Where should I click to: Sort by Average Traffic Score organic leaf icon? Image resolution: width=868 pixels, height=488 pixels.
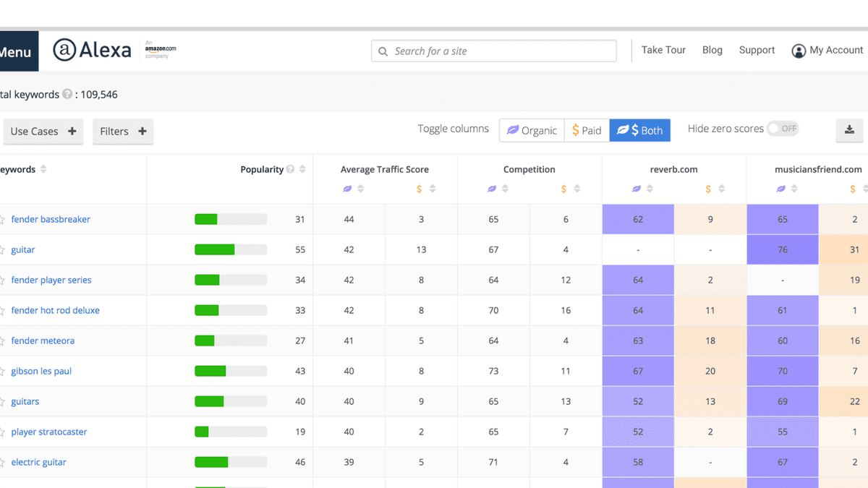(348, 189)
